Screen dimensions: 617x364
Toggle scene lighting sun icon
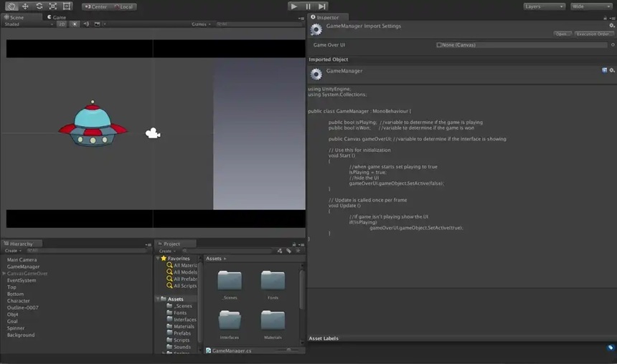point(75,24)
